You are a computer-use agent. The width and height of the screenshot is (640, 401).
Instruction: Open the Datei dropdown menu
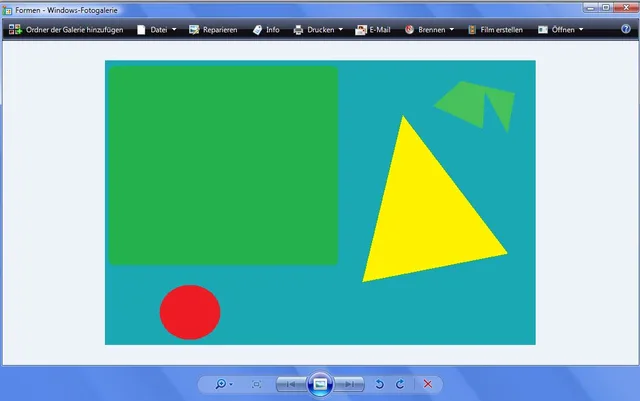pos(157,30)
